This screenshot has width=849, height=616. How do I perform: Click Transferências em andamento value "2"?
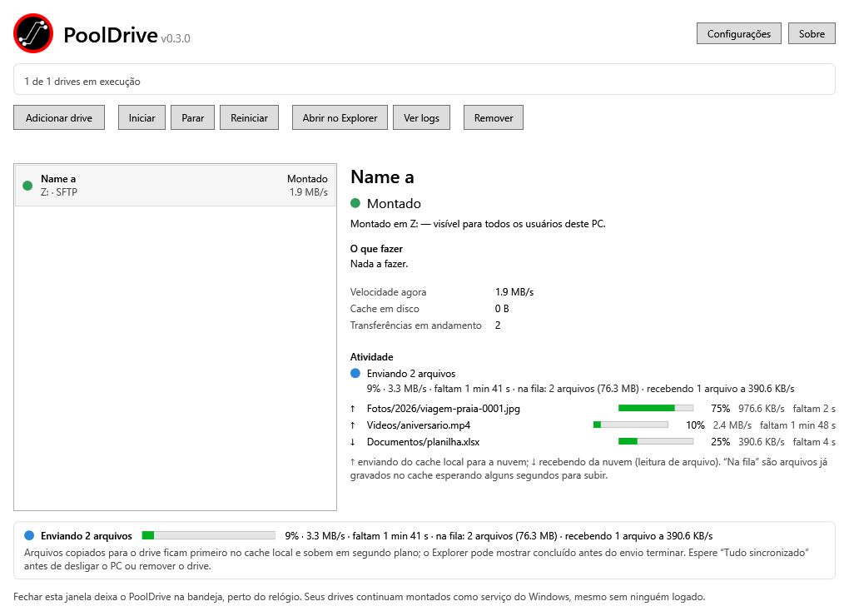coord(498,325)
